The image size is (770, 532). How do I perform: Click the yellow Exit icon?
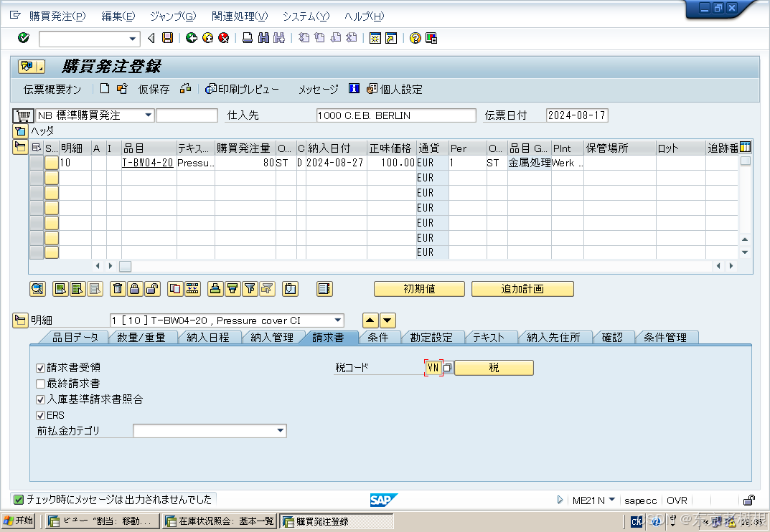coord(207,38)
